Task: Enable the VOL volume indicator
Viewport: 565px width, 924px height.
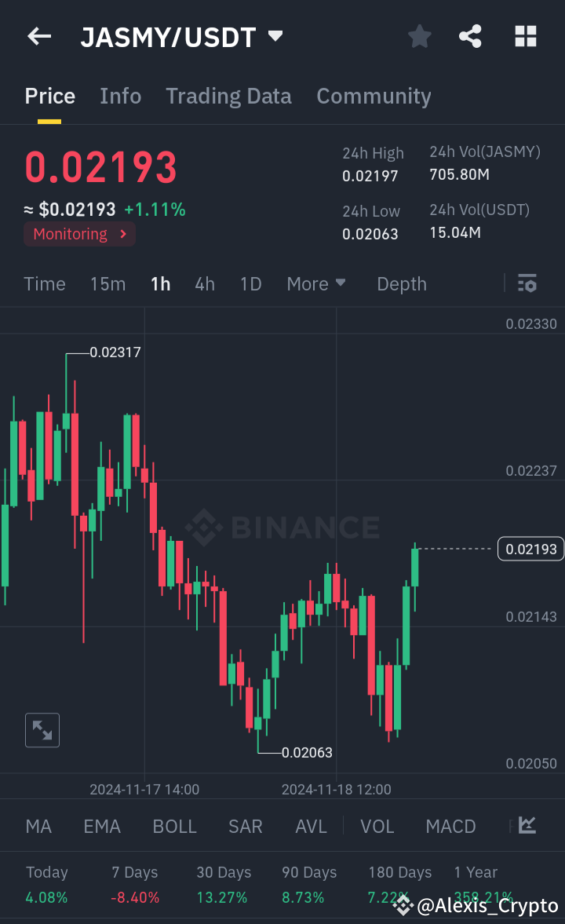Action: [x=377, y=826]
